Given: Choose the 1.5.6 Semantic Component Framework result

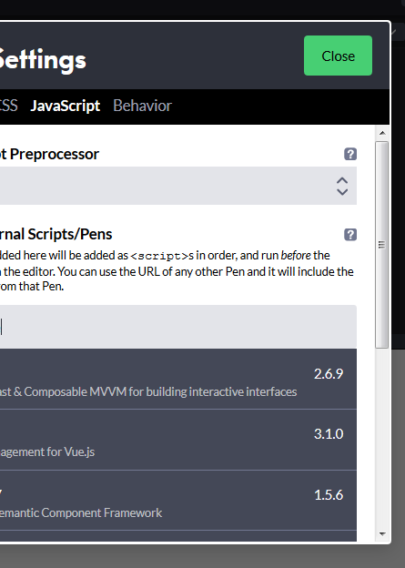Looking at the screenshot, I should point(178,501).
